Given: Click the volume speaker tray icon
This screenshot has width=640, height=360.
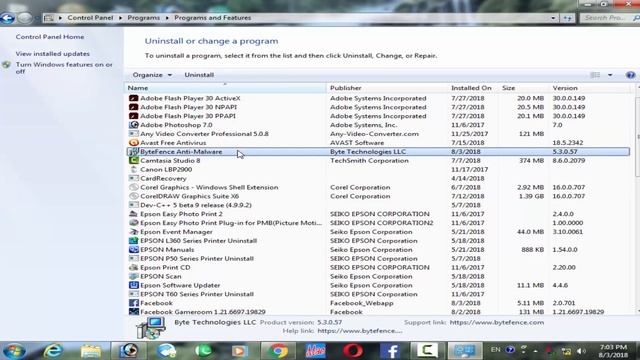Looking at the screenshot, I should click(581, 351).
